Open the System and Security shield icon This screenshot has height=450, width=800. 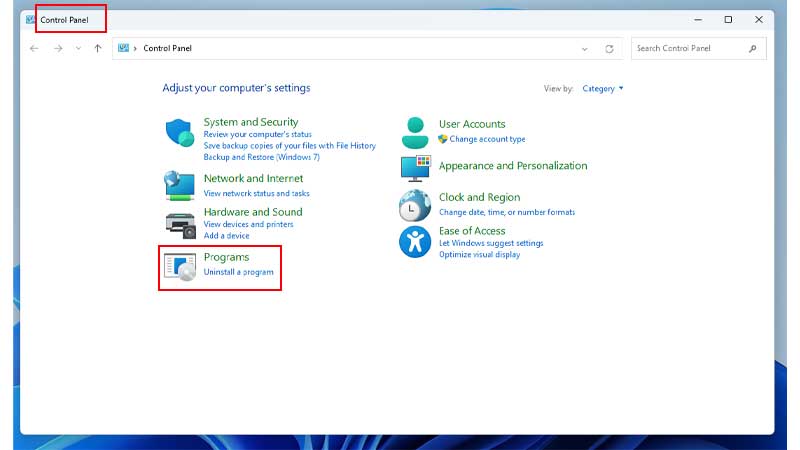click(180, 133)
